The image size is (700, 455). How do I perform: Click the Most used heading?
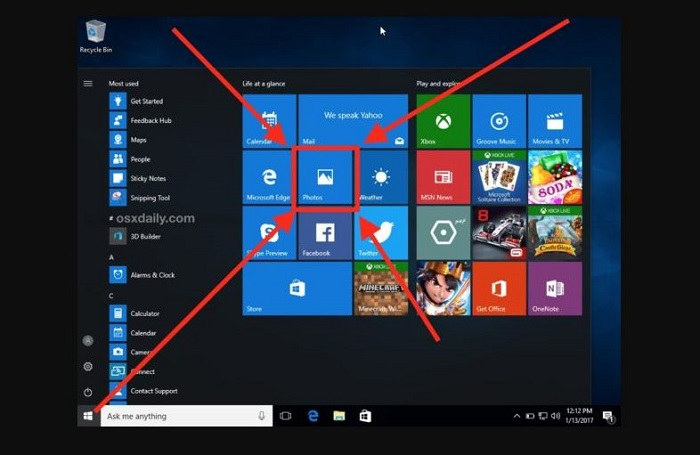click(x=124, y=83)
